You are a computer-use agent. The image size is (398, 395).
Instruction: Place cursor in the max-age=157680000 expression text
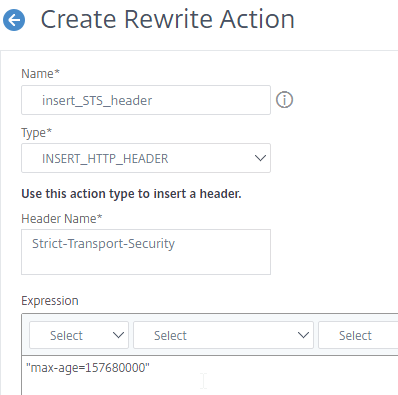88,368
